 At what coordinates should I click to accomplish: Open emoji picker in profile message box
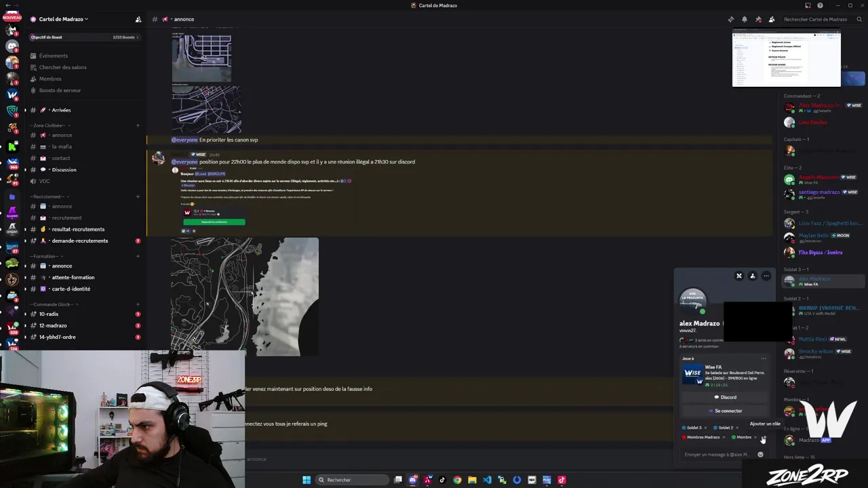point(760,455)
